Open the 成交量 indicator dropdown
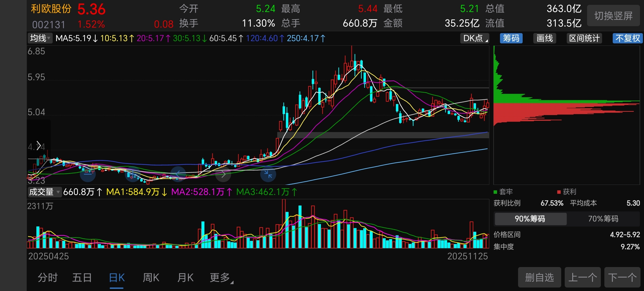Image resolution: width=644 pixels, height=291 pixels. (x=44, y=192)
